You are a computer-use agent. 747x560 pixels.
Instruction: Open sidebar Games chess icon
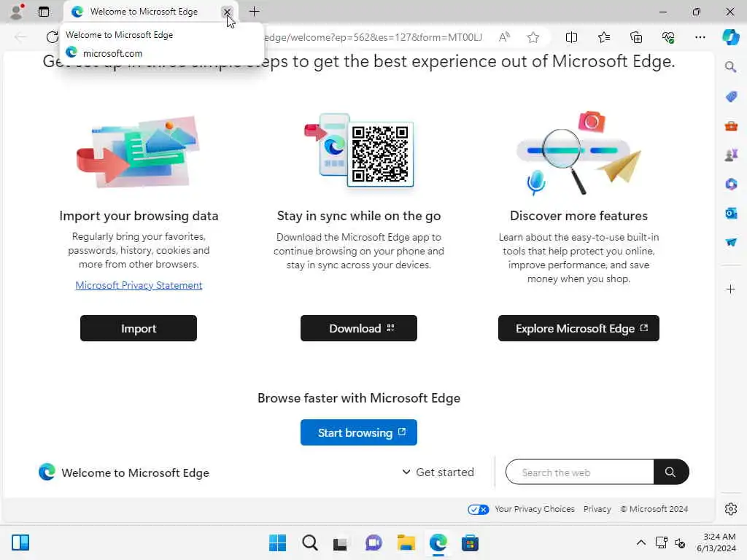coord(731,155)
